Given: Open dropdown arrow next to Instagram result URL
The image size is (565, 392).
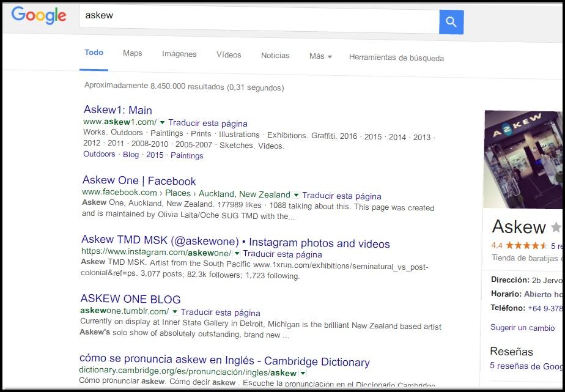Looking at the screenshot, I should (237, 253).
